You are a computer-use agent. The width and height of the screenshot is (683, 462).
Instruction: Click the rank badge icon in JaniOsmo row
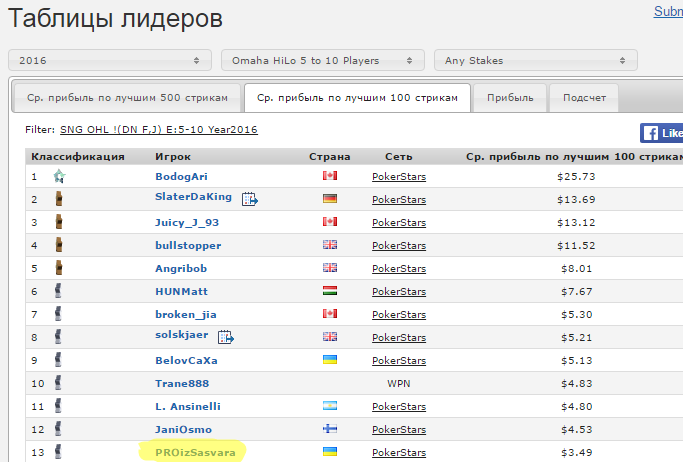point(58,429)
